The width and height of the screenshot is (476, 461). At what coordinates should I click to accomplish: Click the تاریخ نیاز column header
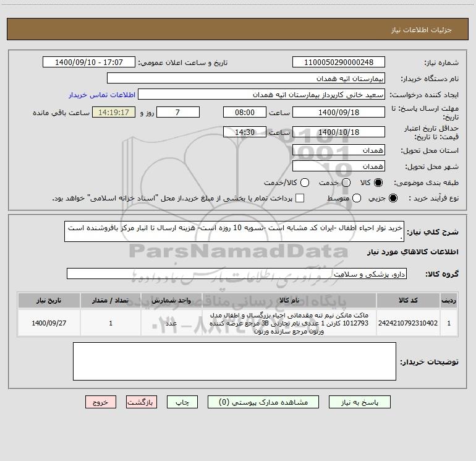point(49,300)
